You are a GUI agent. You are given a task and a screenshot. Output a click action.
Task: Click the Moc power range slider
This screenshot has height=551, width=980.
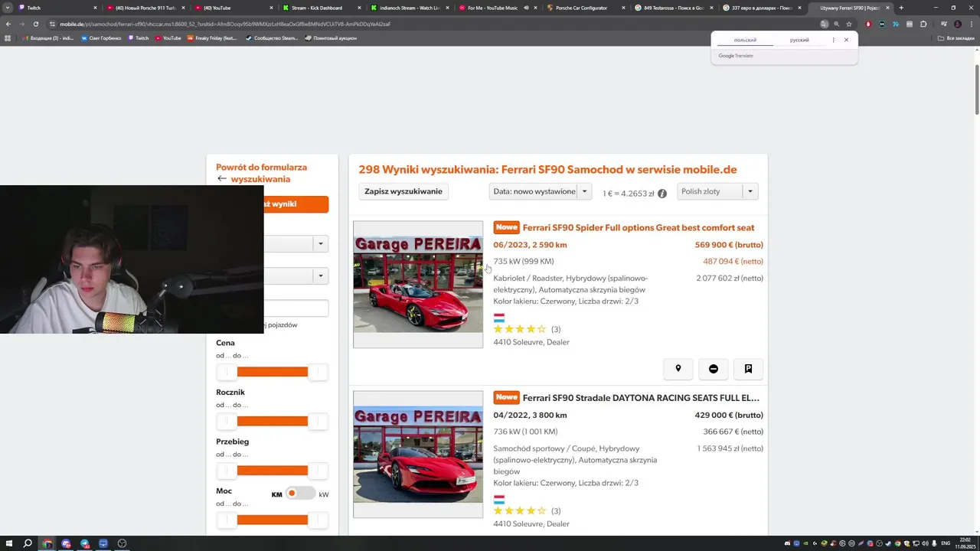click(x=272, y=520)
